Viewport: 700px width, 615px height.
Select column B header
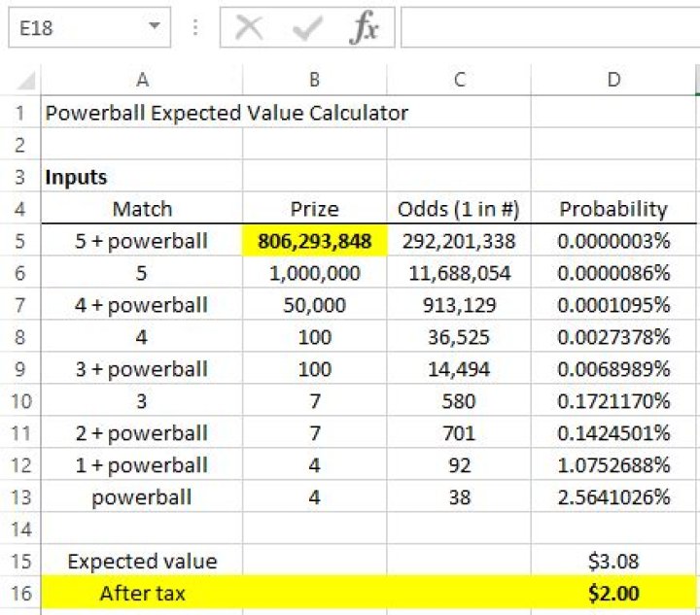315,80
